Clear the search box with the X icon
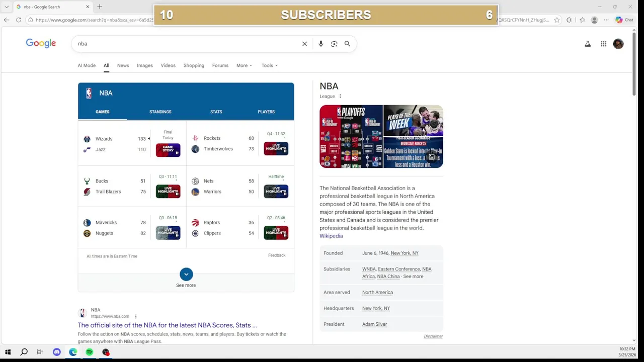 pyautogui.click(x=304, y=44)
